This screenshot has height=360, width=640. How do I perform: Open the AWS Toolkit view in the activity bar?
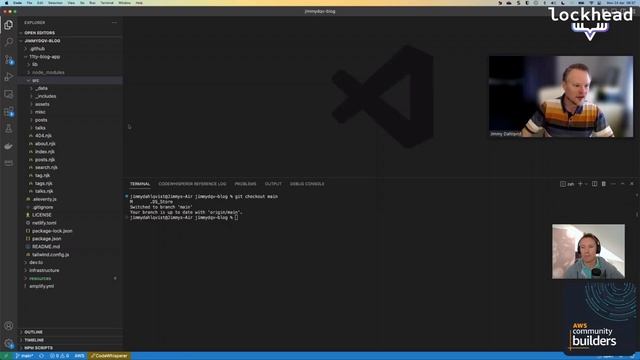coord(9,163)
